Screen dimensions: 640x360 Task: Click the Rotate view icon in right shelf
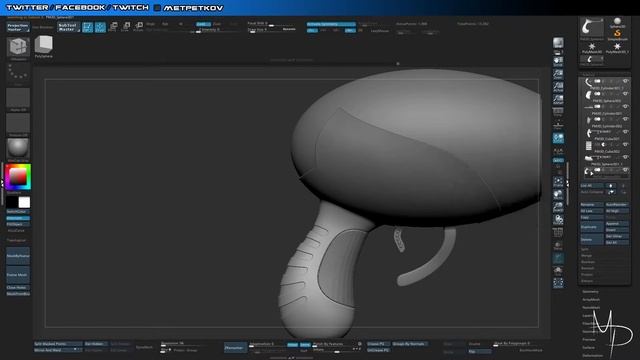[558, 220]
